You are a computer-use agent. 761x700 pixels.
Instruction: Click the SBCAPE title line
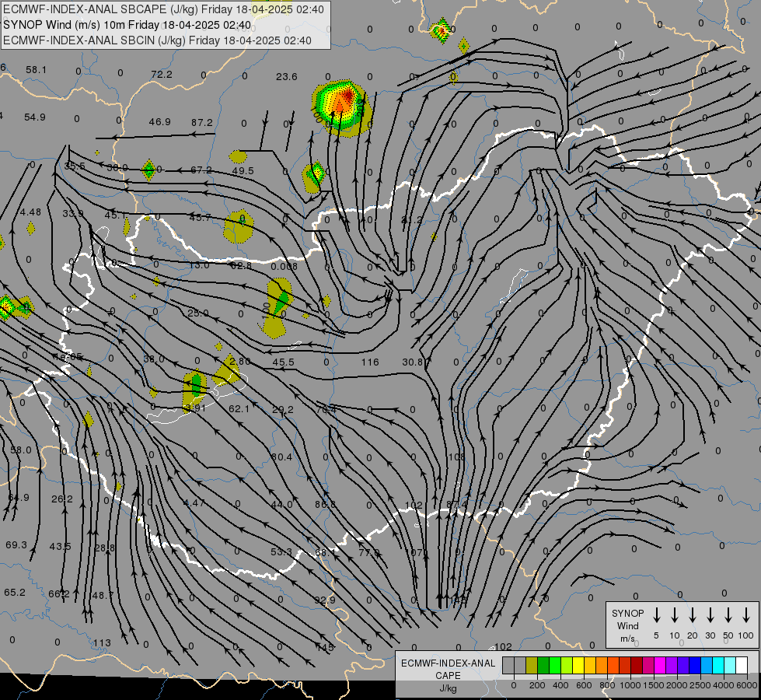point(163,9)
